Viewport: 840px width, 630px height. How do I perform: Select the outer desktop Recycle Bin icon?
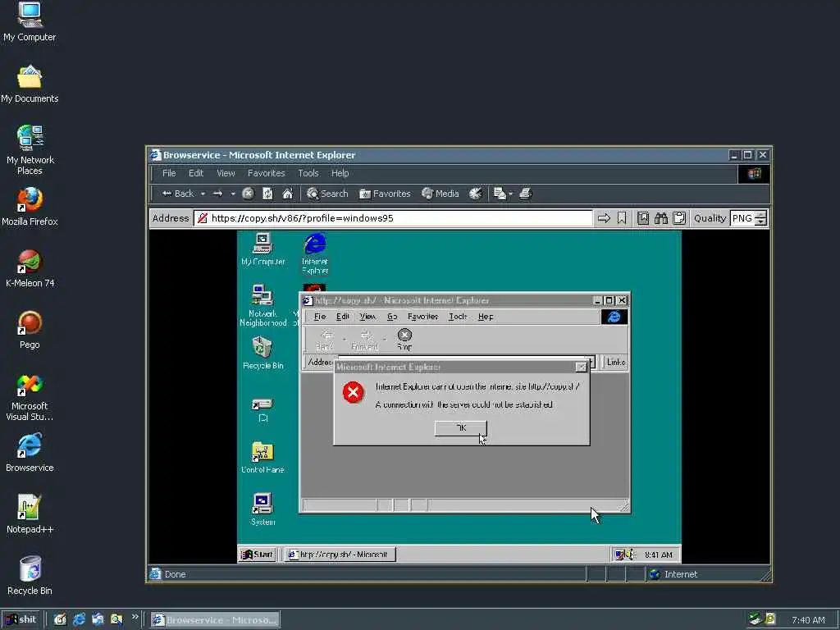30,576
